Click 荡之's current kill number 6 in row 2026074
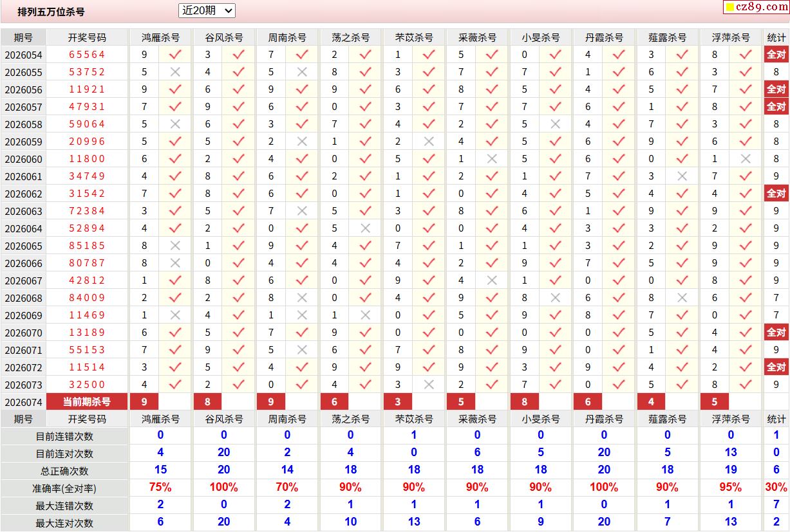Viewport: 790px width, 532px height. 334,402
